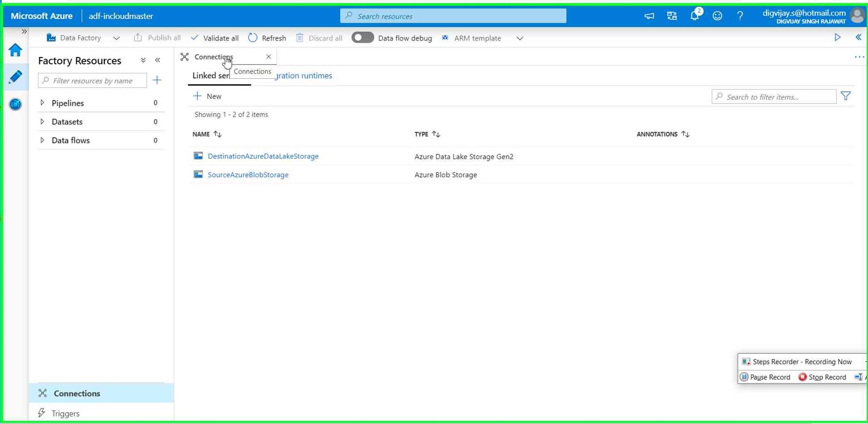This screenshot has width=868, height=424.
Task: Click the feedback megaphone icon
Action: (x=649, y=16)
